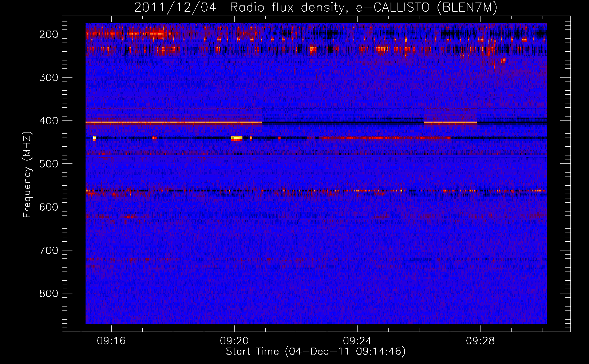Viewport: 589px width, 364px height.
Task: Click the 09:28 time tick label
Action: coord(481,341)
